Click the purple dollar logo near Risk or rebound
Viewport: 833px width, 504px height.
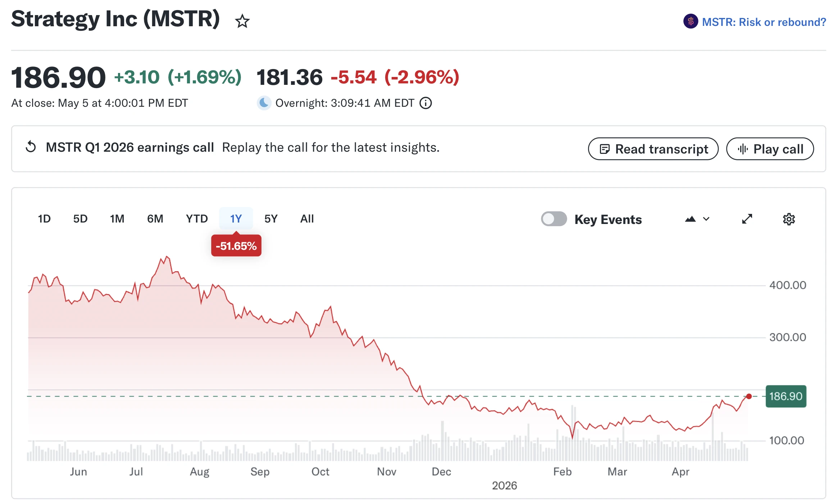691,21
